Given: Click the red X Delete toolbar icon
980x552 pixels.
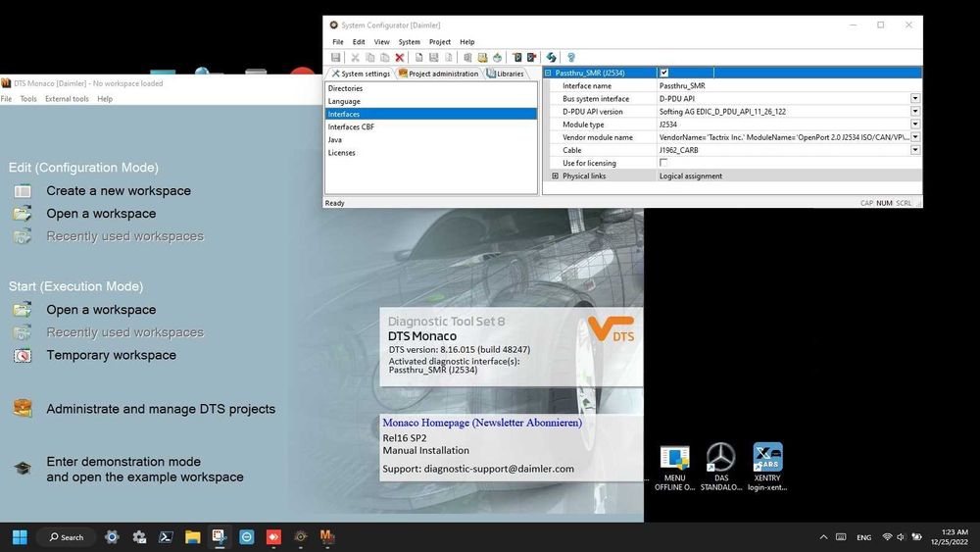Looking at the screenshot, I should pos(400,58).
